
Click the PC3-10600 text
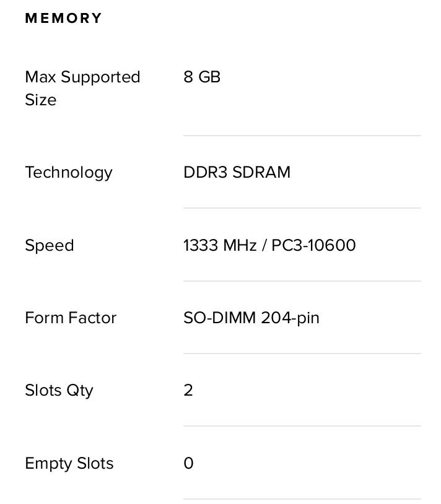(x=313, y=245)
